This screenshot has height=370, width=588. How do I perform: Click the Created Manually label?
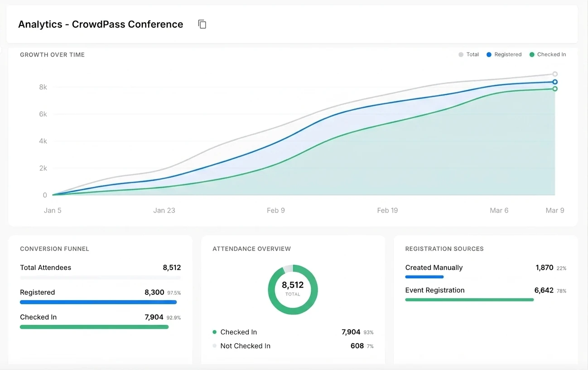434,268
